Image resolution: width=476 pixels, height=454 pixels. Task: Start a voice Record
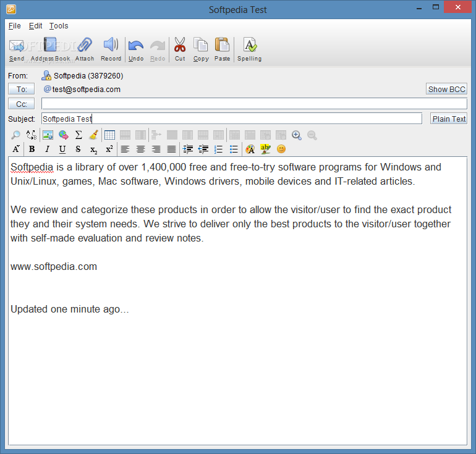click(x=111, y=49)
